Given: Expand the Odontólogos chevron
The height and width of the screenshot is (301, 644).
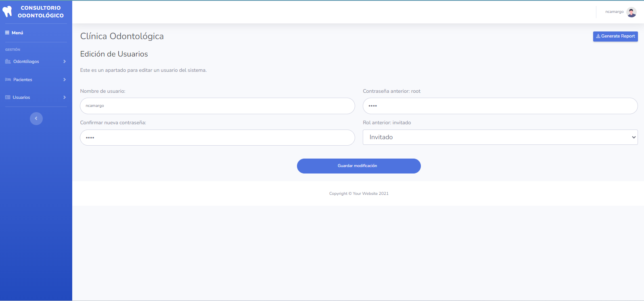Looking at the screenshot, I should click(65, 61).
